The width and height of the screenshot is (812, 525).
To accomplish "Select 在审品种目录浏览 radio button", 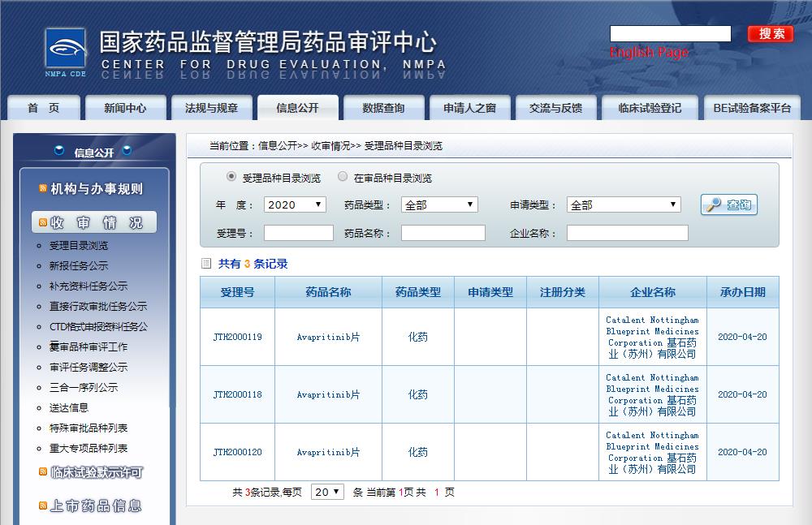I will [x=343, y=177].
